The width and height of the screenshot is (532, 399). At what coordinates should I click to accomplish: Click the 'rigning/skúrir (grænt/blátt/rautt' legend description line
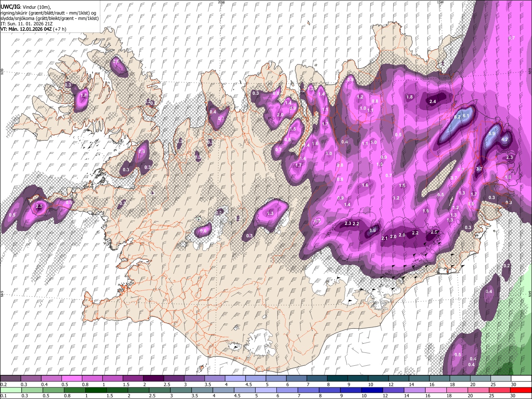coord(49,13)
